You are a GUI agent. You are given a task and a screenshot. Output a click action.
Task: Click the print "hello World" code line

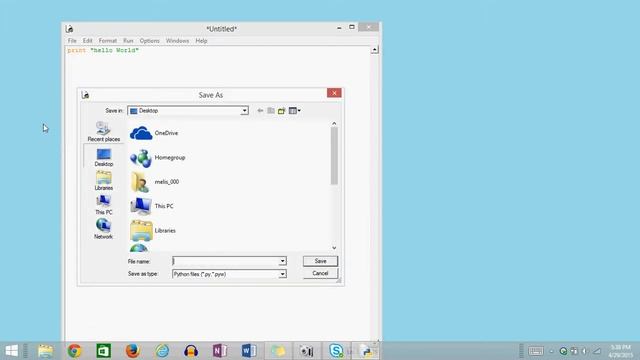pos(103,50)
